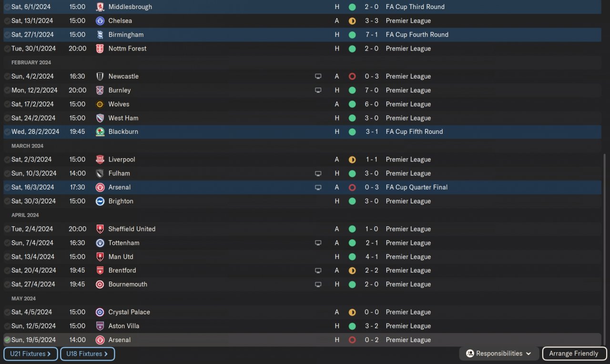Click the red loss indicator on Newcastle row
Screen dimensions: 610x364
pos(352,76)
